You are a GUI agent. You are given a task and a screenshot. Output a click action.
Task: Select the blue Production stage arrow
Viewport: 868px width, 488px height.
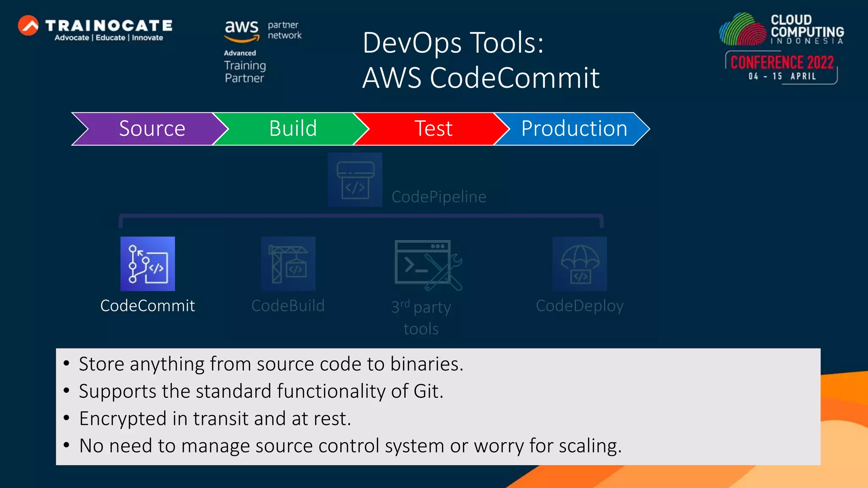pyautogui.click(x=572, y=129)
